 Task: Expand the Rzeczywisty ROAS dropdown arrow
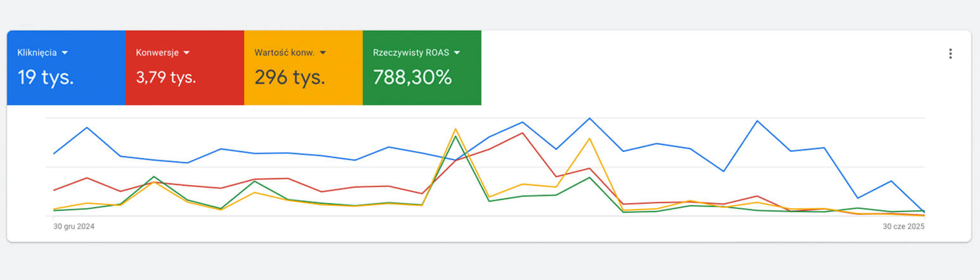(457, 53)
